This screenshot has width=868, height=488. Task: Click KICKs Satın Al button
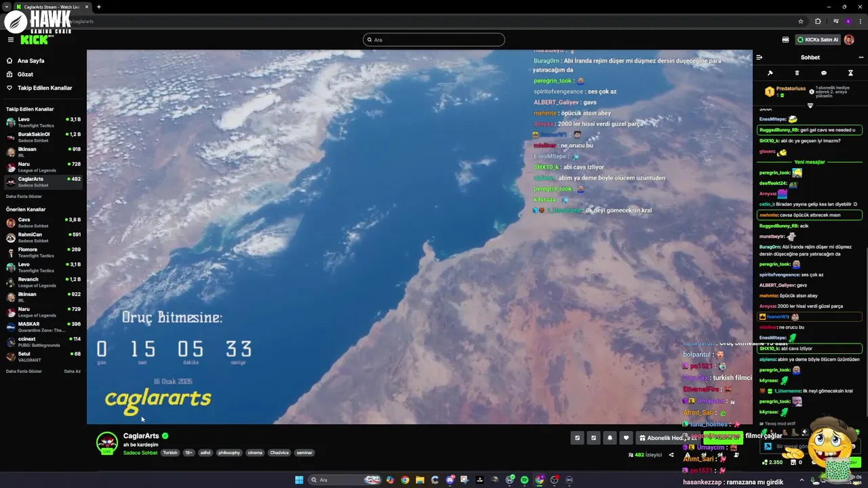[818, 40]
